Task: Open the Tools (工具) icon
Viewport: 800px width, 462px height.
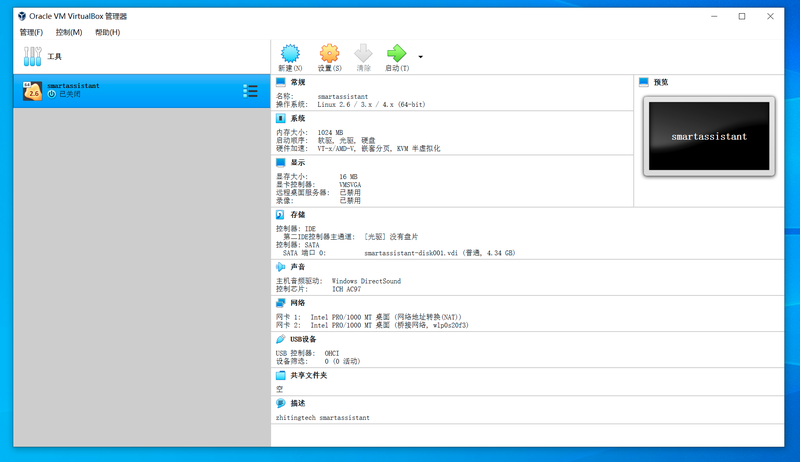Action: tap(32, 57)
